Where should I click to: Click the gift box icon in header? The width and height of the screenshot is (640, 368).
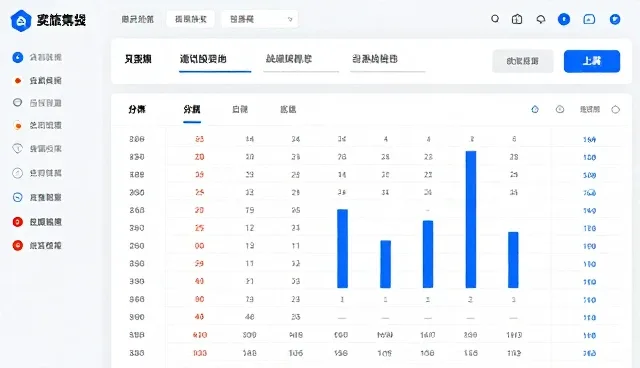[x=517, y=19]
